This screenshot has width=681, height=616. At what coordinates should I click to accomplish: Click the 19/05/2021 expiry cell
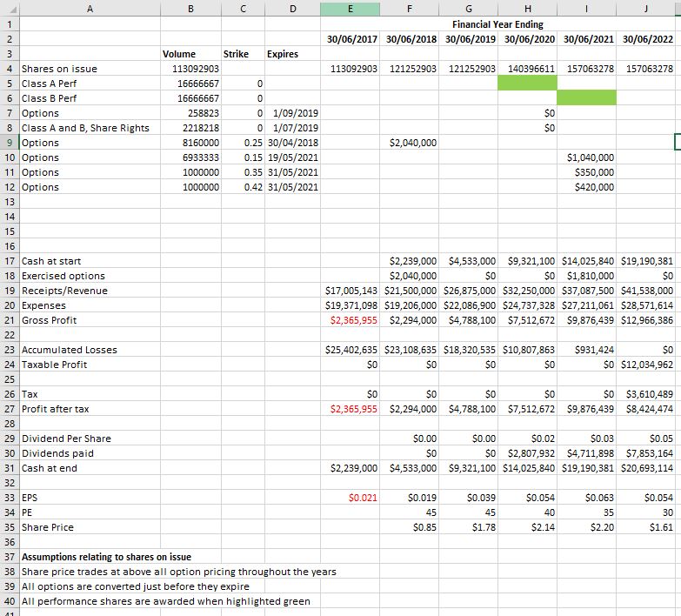tap(292, 157)
